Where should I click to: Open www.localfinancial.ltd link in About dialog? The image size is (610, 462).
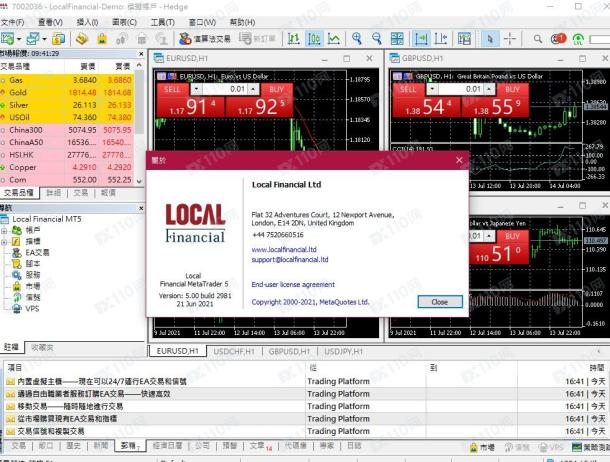pos(284,249)
